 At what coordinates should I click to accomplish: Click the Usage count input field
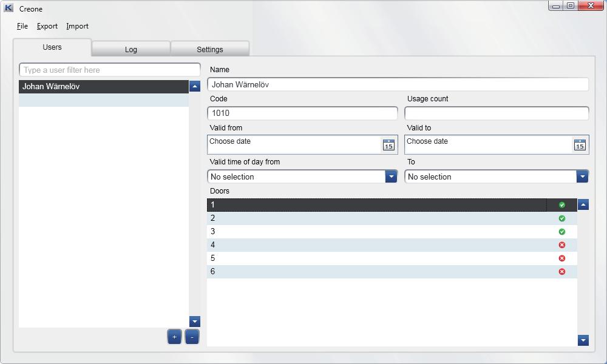497,113
